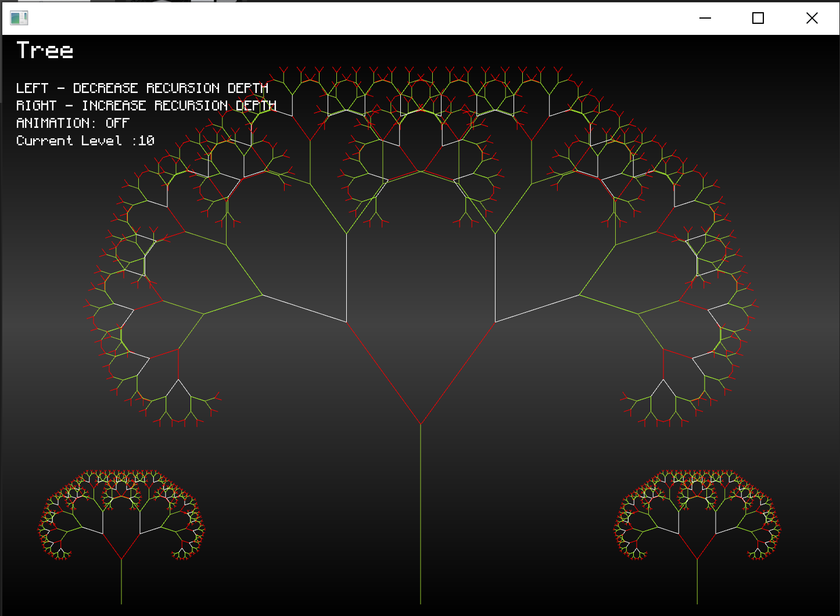Click the trunk of the bottom-left small tree

(121, 581)
